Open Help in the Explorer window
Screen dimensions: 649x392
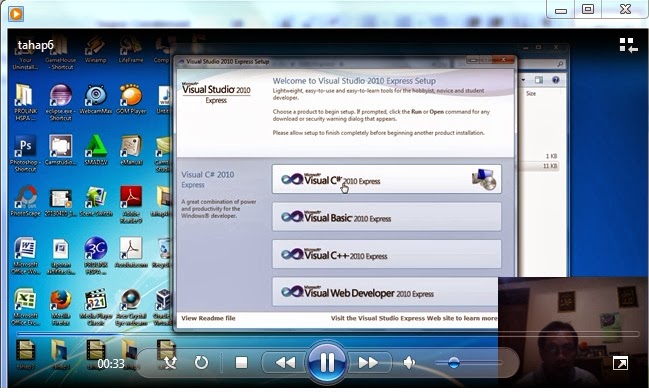tap(556, 79)
